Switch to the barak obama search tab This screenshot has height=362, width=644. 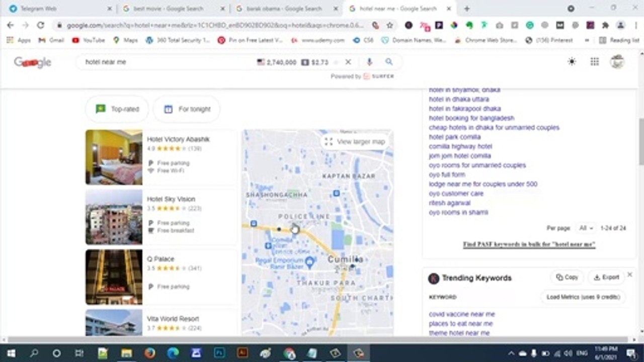[287, 9]
